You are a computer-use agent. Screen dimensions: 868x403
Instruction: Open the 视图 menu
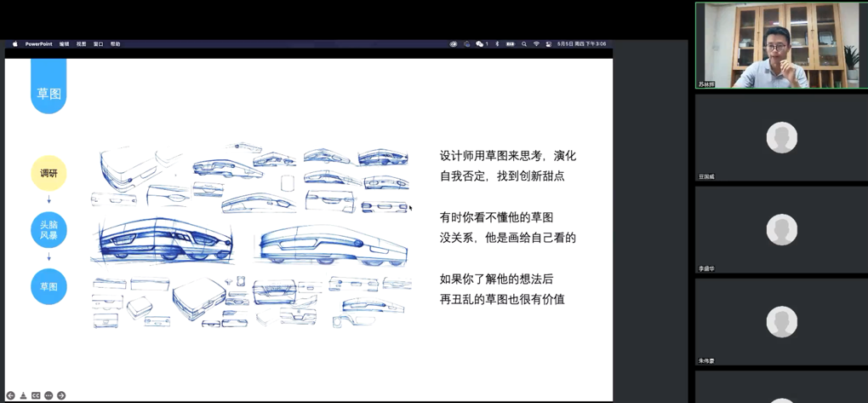(x=81, y=44)
